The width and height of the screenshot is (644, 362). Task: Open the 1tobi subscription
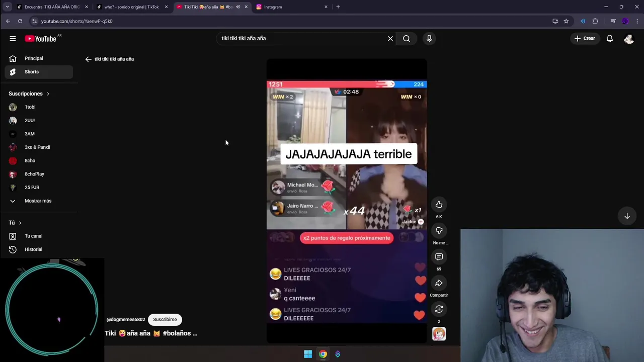39,107
